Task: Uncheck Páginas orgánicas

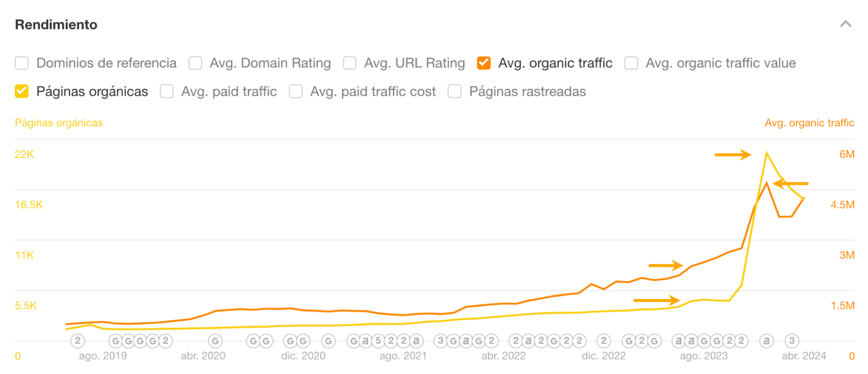Action: pyautogui.click(x=21, y=91)
